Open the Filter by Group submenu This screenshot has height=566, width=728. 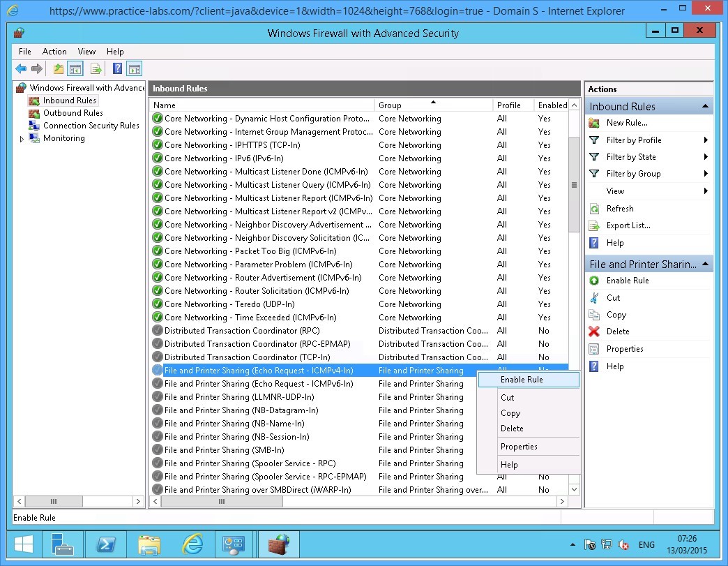tap(632, 174)
